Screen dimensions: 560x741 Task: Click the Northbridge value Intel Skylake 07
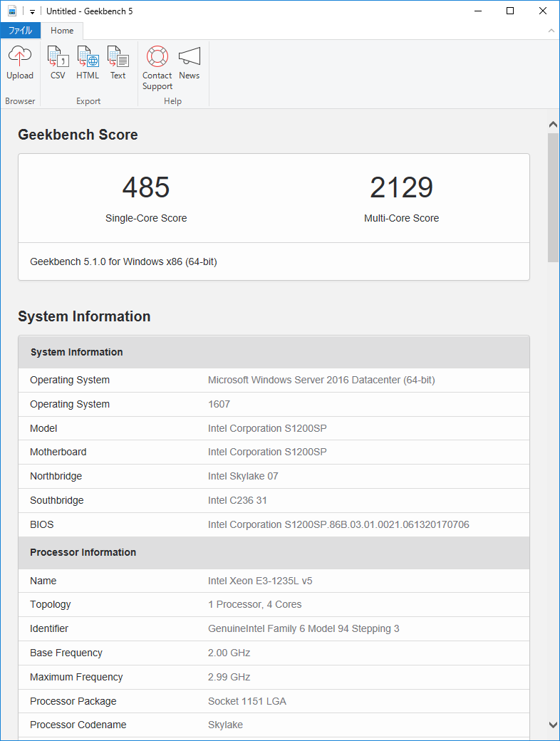coord(243,476)
